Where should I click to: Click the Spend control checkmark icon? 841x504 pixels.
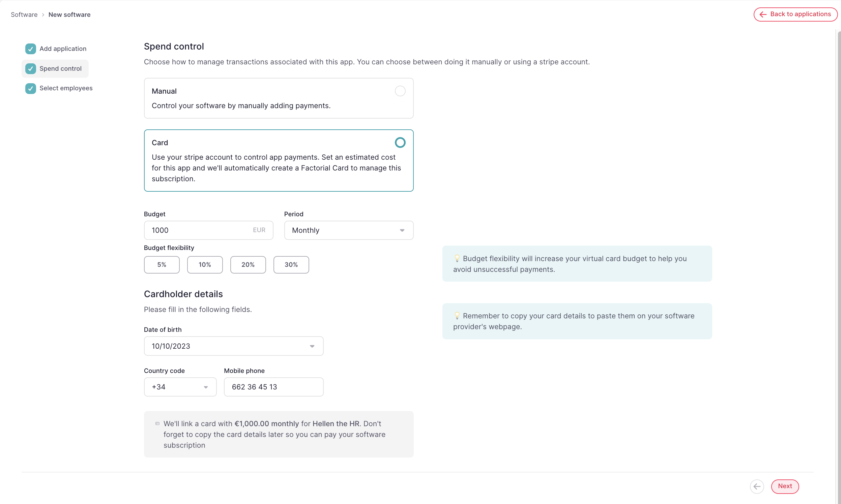(31, 69)
